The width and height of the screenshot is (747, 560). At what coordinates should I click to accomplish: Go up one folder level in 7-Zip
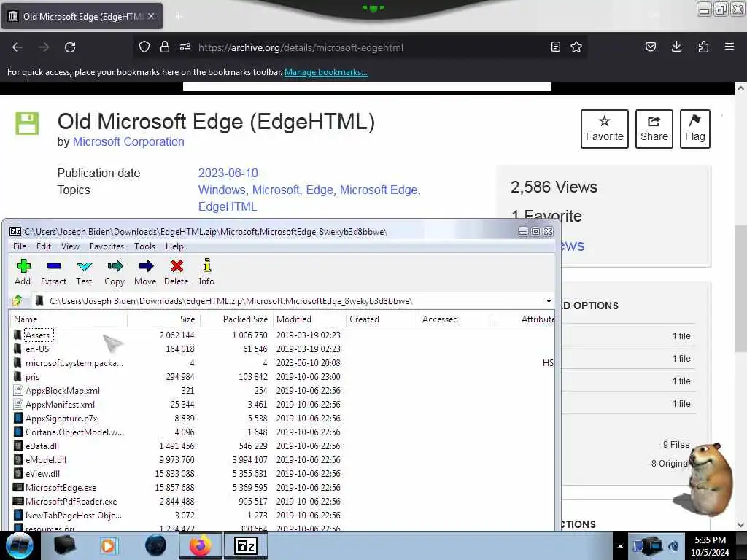pos(18,300)
